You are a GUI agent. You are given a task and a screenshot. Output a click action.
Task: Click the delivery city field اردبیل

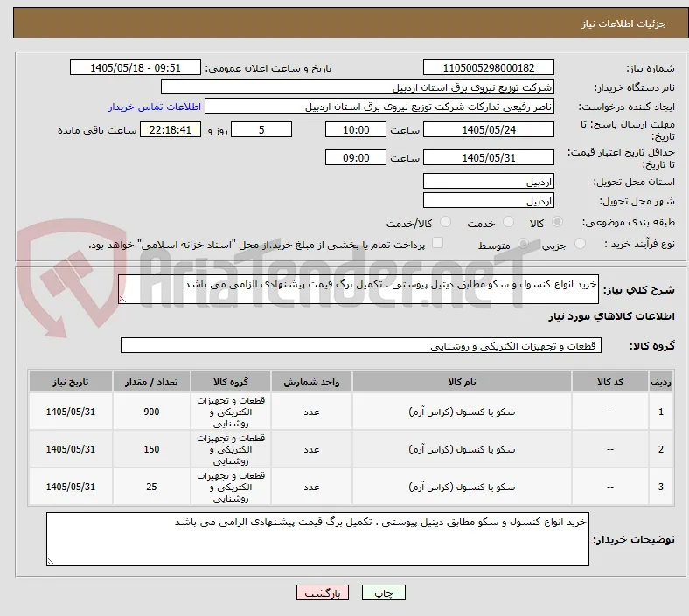pos(488,201)
